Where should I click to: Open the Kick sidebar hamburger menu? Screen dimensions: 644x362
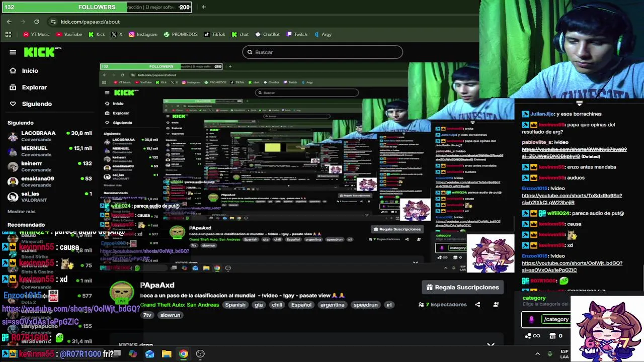(13, 52)
